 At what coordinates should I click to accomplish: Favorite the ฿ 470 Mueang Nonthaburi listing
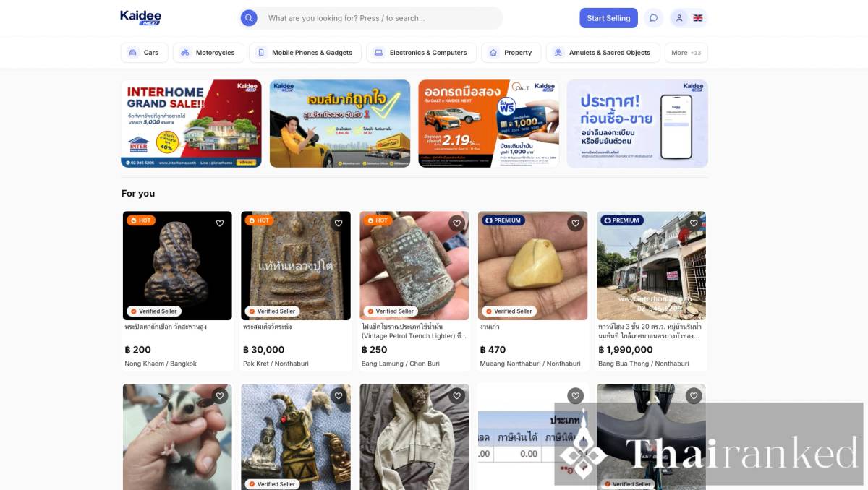[575, 223]
